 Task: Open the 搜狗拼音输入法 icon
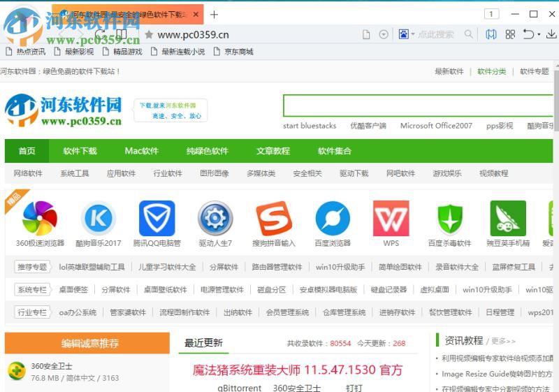tap(274, 218)
